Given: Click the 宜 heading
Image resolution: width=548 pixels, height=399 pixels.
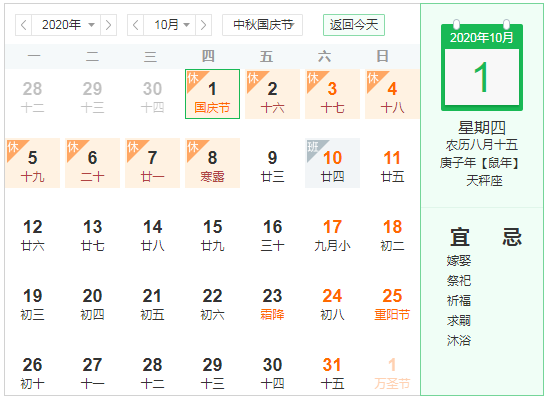Looking at the screenshot, I should [x=460, y=237].
